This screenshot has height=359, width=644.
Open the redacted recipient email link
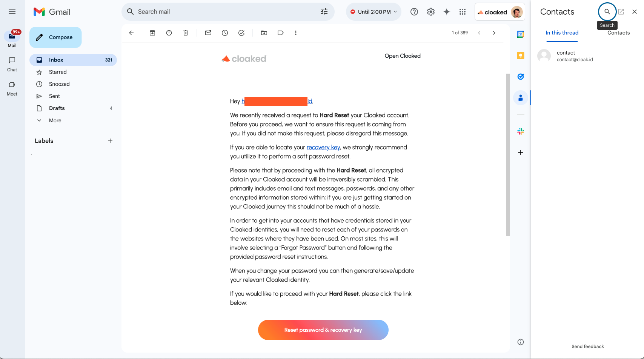pos(277,101)
